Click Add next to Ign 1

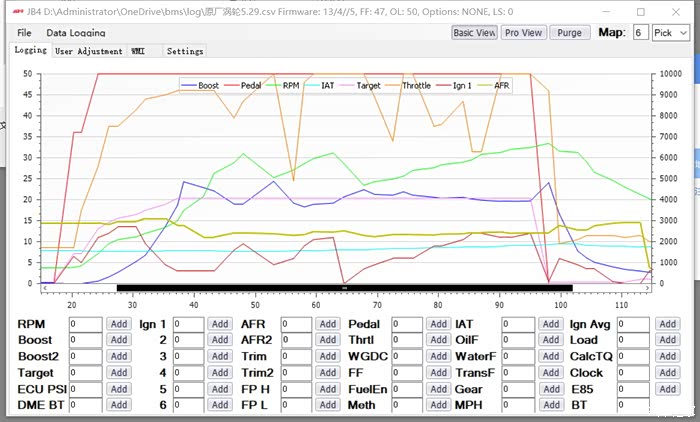tap(220, 324)
